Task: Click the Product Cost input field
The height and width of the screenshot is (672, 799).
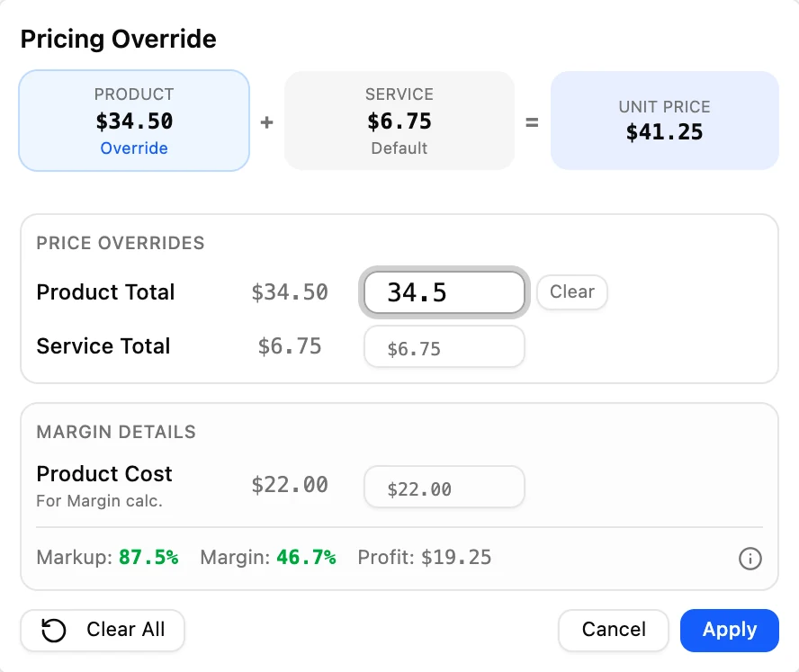Action: pyautogui.click(x=444, y=487)
